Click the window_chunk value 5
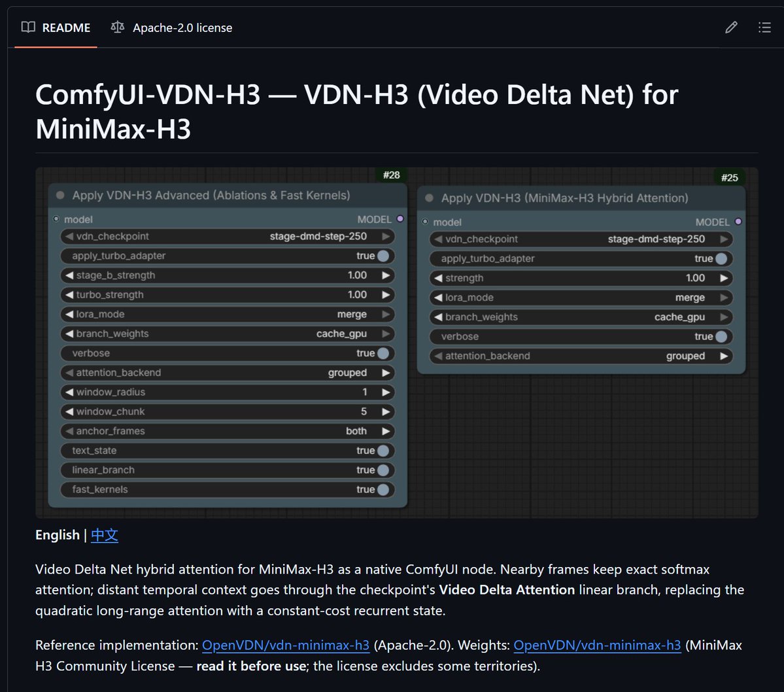The height and width of the screenshot is (692, 784). 364,411
